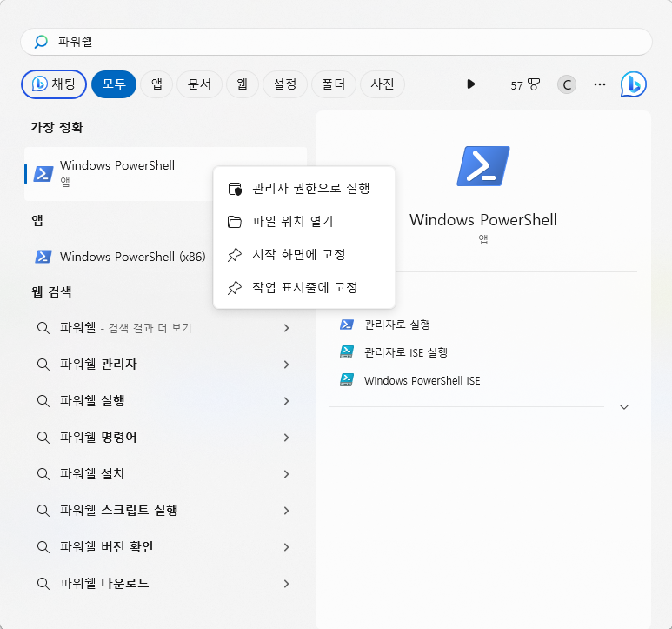Click the search magnifier icon in search box

[x=41, y=42]
